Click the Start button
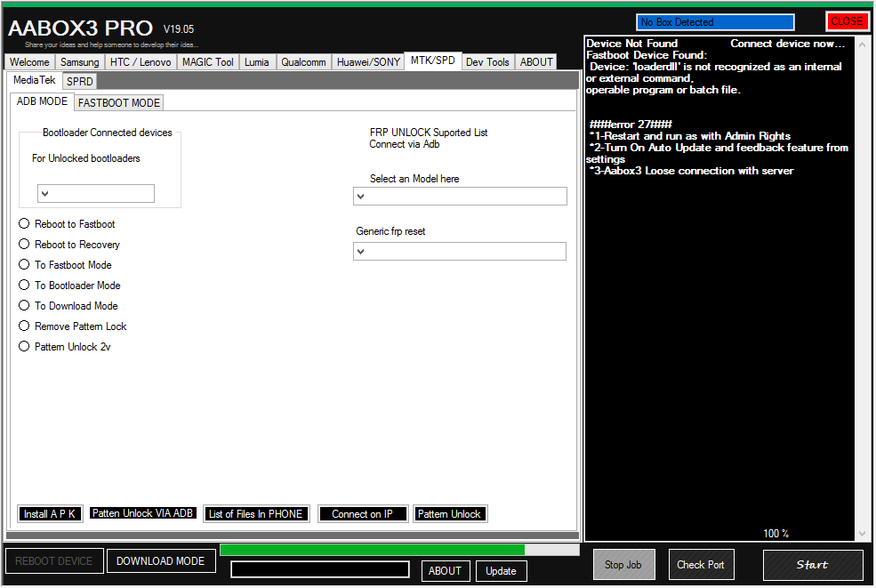This screenshot has height=588, width=876. (x=813, y=565)
